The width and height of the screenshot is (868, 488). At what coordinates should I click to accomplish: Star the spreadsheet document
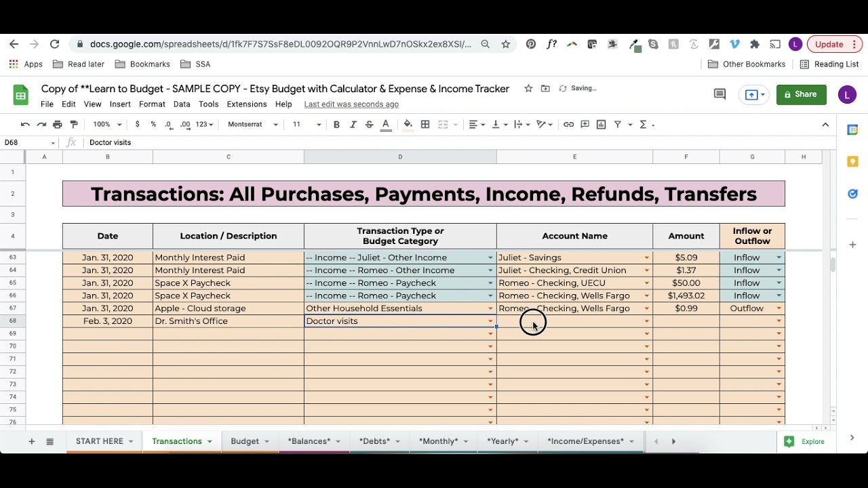(x=528, y=89)
